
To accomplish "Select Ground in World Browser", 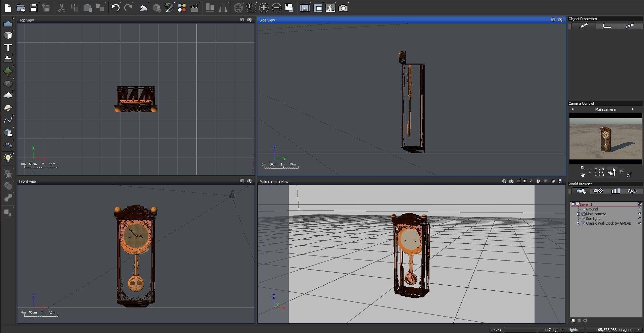I will 592,209.
